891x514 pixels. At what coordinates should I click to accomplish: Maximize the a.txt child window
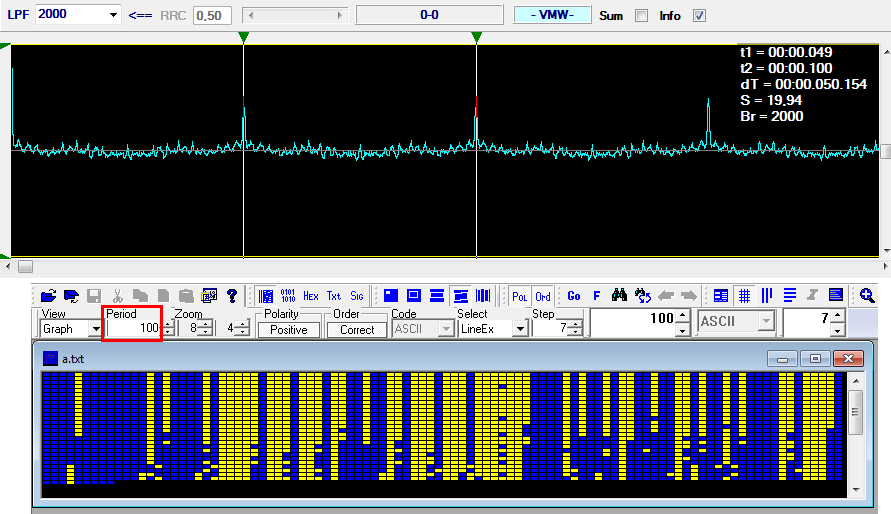point(815,359)
